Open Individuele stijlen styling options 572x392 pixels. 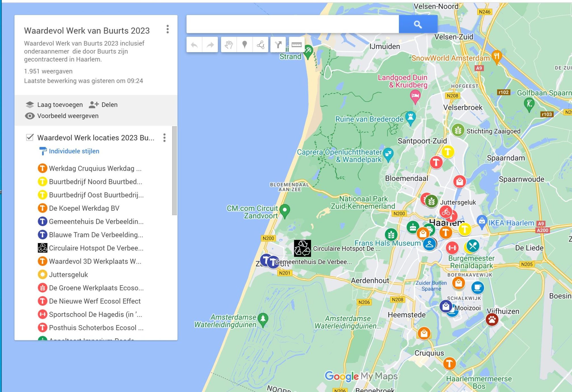coord(74,151)
